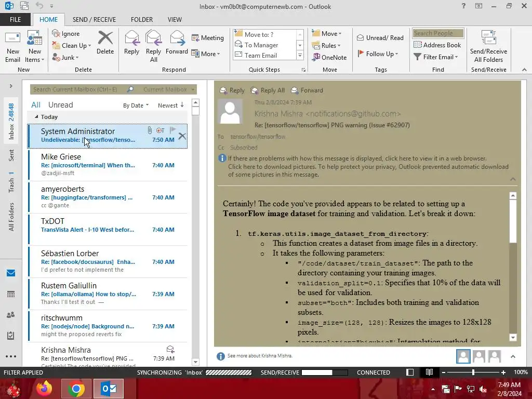Expand the Quick Steps gallery
The width and height of the screenshot is (532, 399).
[x=300, y=55]
